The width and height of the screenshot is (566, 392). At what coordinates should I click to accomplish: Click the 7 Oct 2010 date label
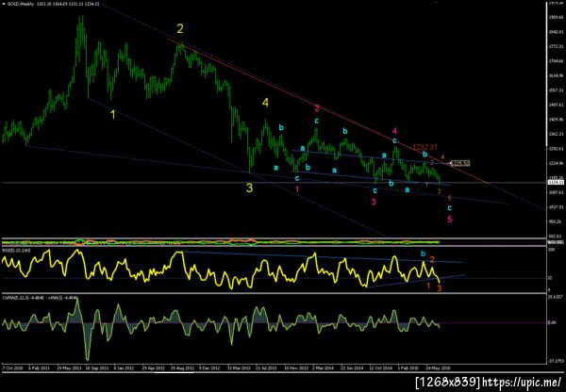11,368
